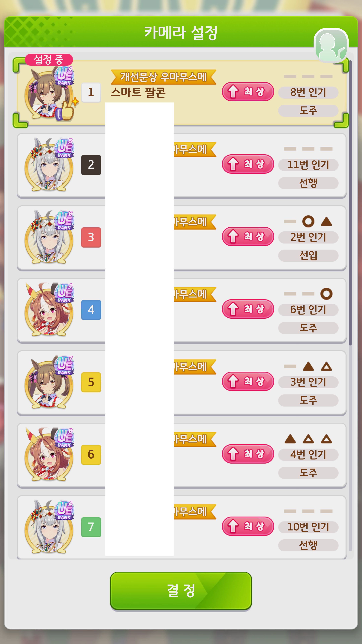Select row 6 portrait with red hair
Screen dimensions: 362x644
pyautogui.click(x=49, y=454)
